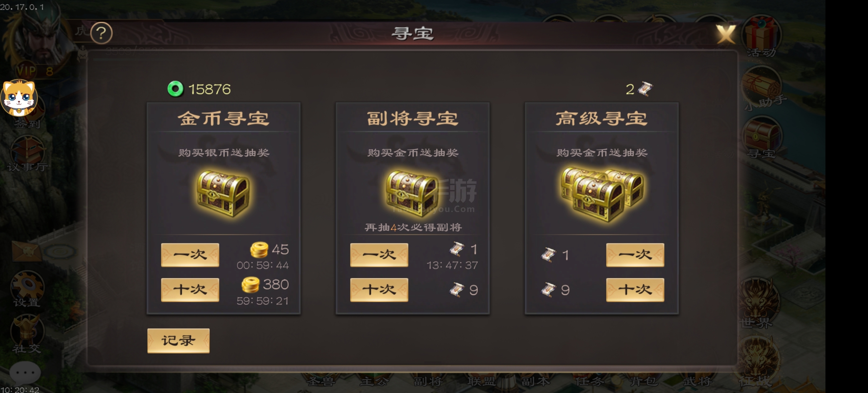The height and width of the screenshot is (393, 868).
Task: Click 十次 under 副将寻宝
Action: [x=379, y=290]
